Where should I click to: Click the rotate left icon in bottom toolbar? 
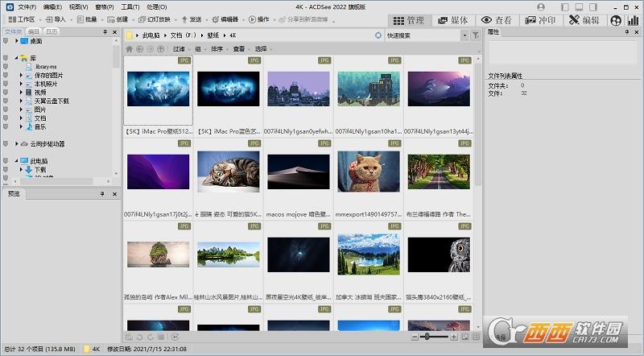(x=139, y=337)
